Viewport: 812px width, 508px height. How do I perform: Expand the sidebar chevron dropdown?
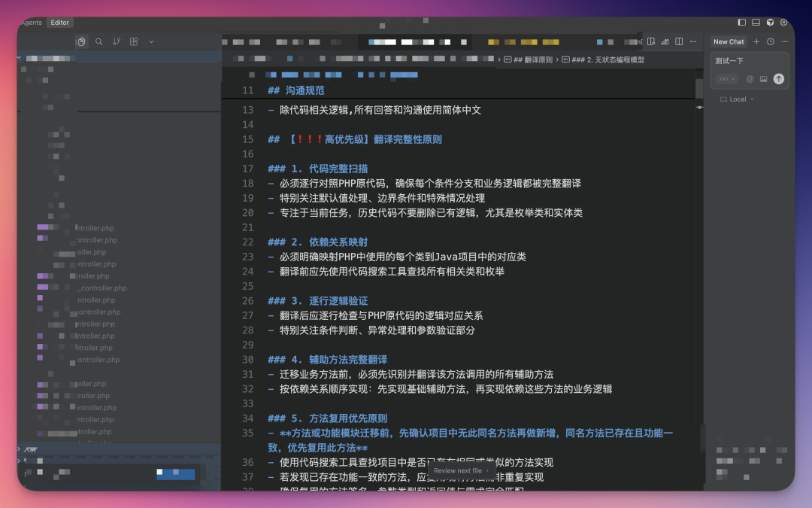click(x=151, y=41)
